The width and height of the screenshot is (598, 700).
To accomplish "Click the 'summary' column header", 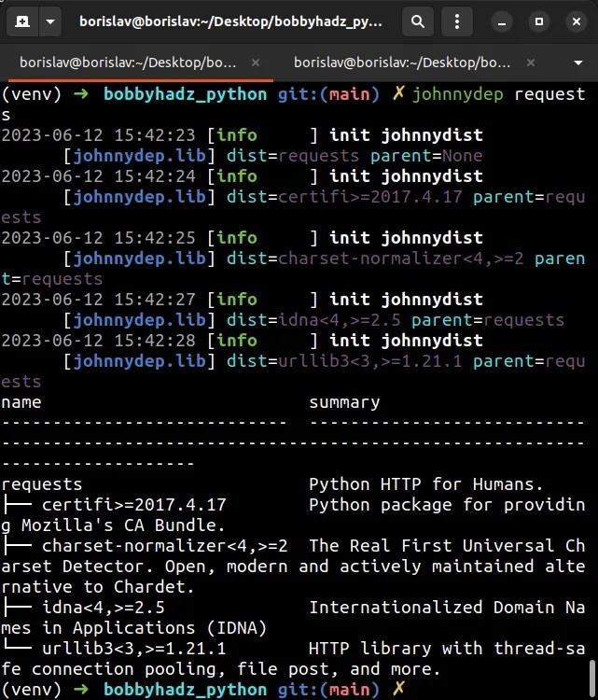I will 344,403.
